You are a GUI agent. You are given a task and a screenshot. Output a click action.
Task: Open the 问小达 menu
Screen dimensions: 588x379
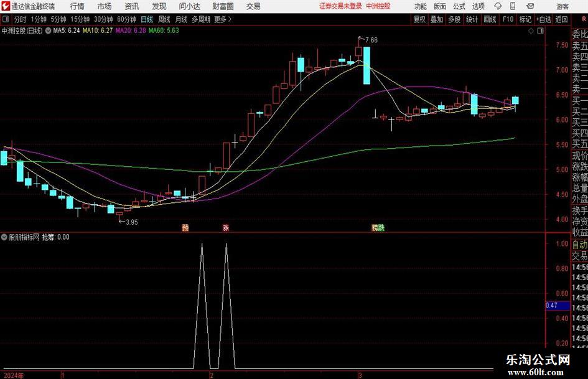click(189, 6)
